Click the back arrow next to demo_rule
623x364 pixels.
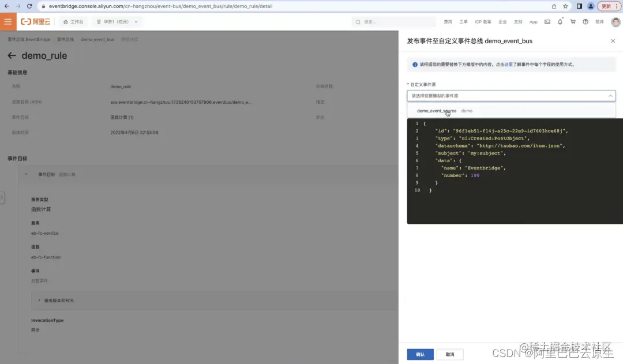tap(12, 55)
